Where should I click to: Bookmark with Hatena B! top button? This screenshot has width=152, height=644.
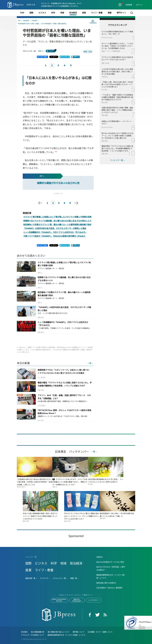click(x=65, y=57)
